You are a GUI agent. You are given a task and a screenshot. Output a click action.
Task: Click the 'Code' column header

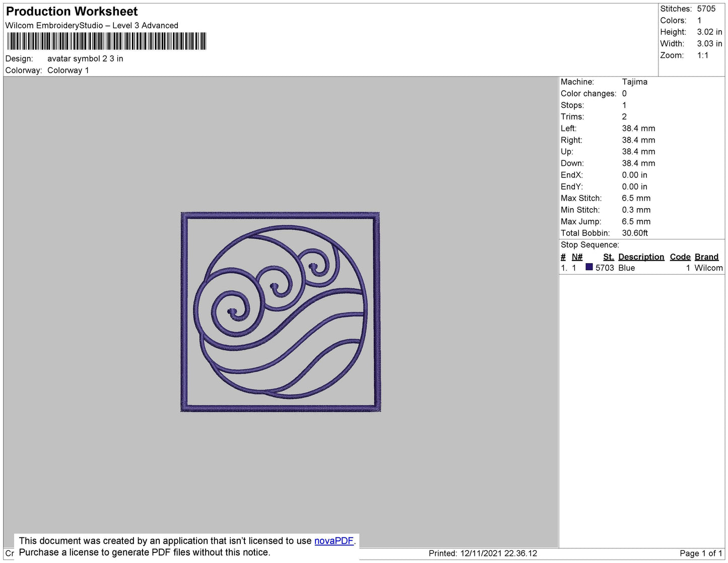point(680,257)
